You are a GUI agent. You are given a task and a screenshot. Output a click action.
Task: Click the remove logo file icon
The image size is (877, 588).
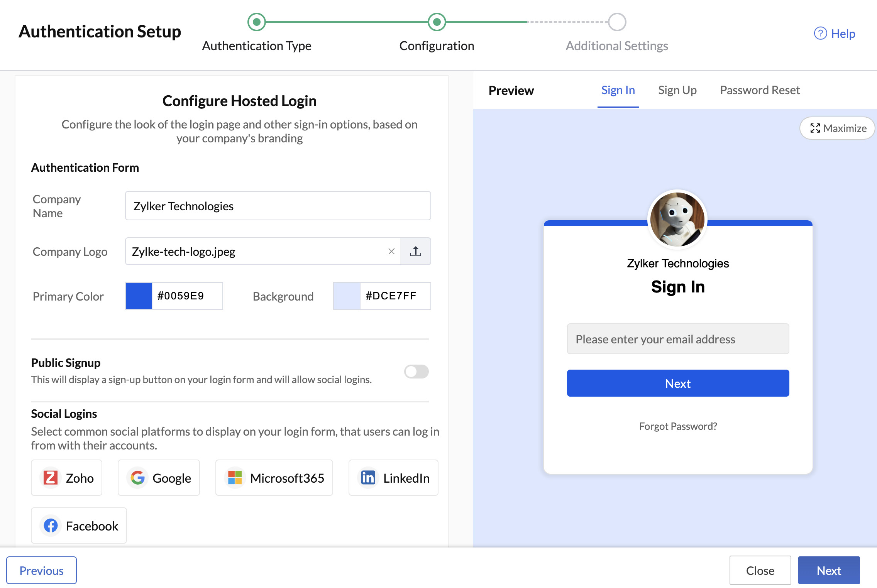tap(391, 251)
